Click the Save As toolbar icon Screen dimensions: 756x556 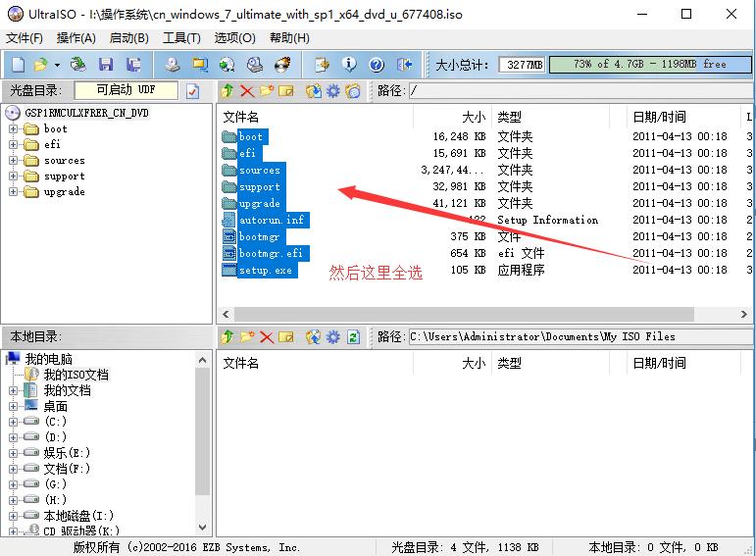tap(133, 64)
